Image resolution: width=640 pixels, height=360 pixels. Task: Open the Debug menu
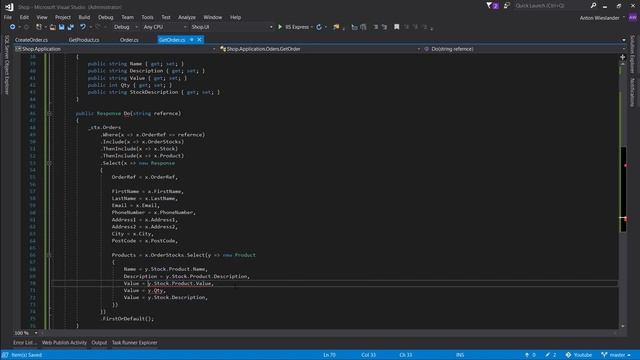105,17
